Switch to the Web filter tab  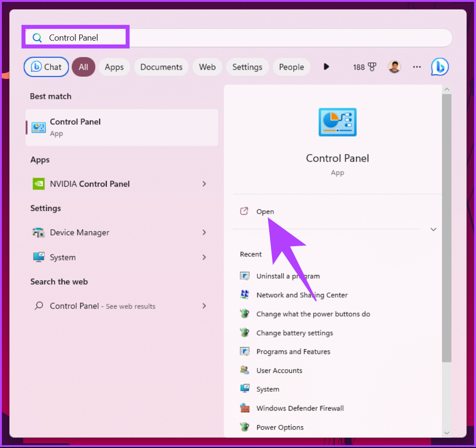(x=207, y=67)
